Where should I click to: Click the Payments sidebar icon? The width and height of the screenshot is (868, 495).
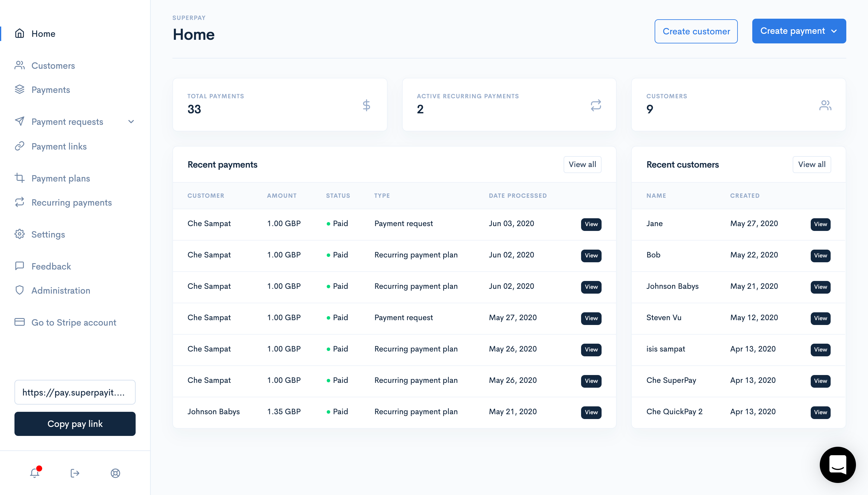(20, 90)
